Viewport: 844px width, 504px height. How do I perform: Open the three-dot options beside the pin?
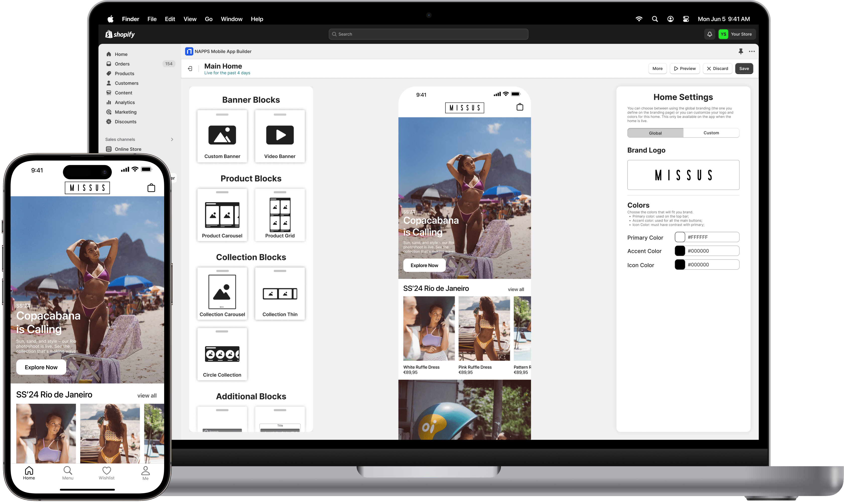[x=752, y=51]
